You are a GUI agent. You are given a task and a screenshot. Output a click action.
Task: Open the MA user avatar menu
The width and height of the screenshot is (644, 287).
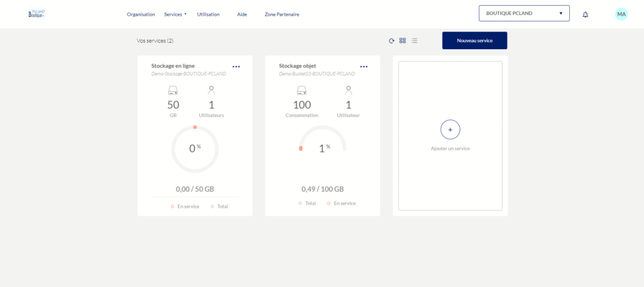click(x=621, y=14)
